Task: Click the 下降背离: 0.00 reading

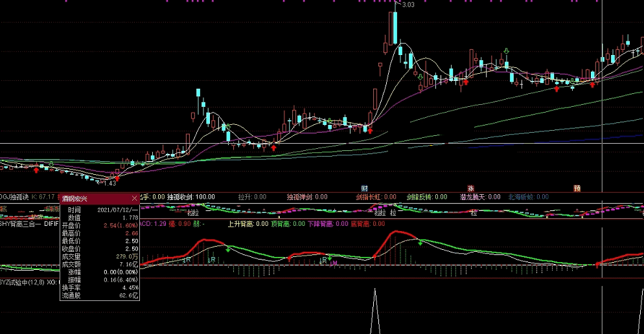Action: tap(328, 224)
